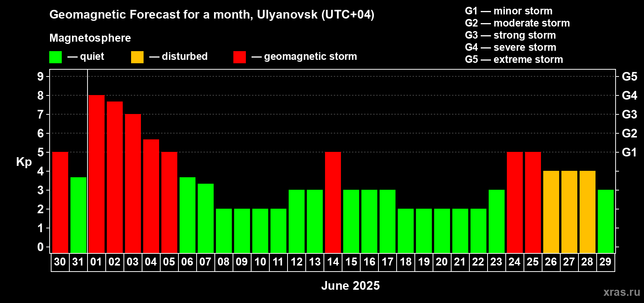This screenshot has height=303, width=644.
Task: Click the orange disturbed legend swatch
Action: click(137, 57)
